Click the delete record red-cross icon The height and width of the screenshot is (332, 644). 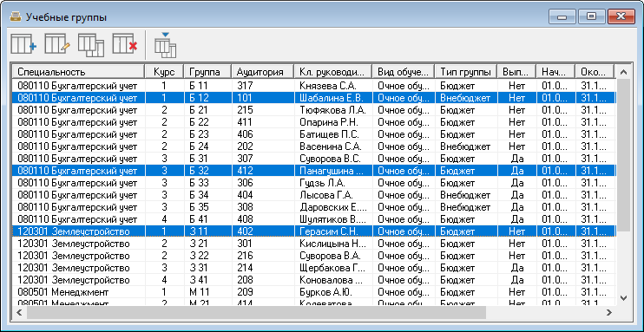125,44
